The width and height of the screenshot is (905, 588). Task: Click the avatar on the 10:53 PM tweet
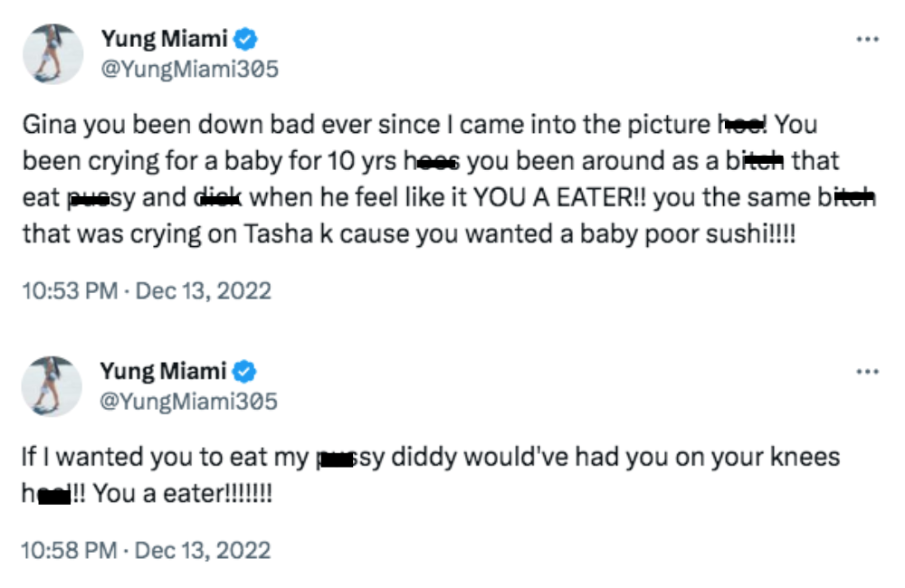pyautogui.click(x=53, y=54)
